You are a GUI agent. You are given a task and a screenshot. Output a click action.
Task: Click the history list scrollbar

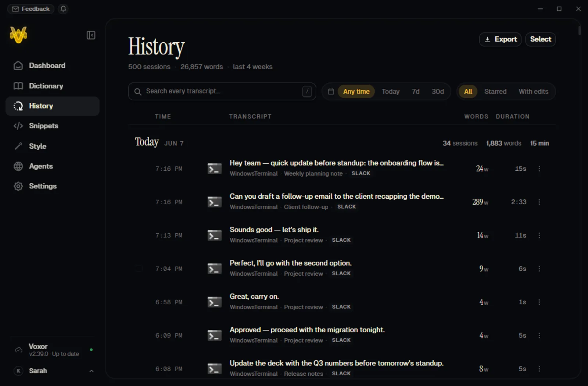pyautogui.click(x=580, y=30)
